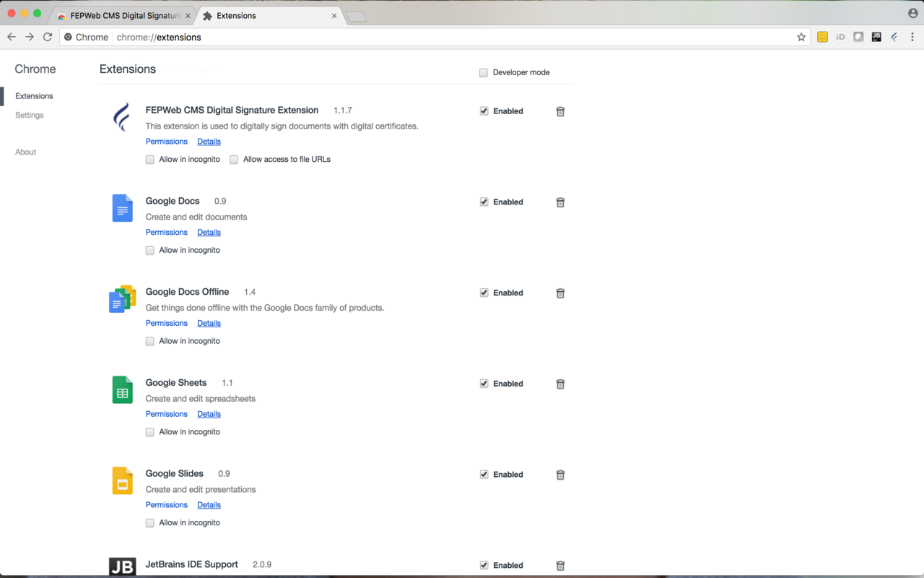
Task: Click the FEPWeb extension logo icon
Action: (x=122, y=117)
